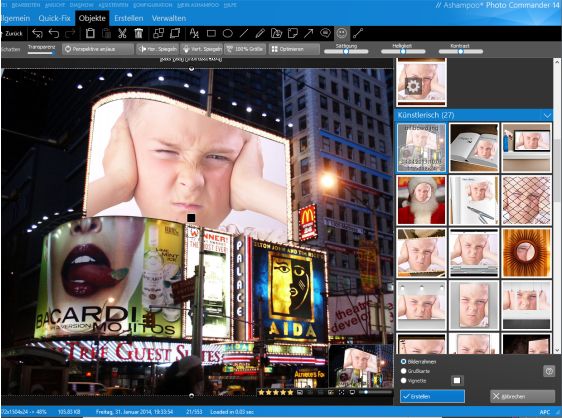Viewport: 562px width, 418px height.
Task: Click the Vert. Spiegeln button
Action: click(201, 49)
